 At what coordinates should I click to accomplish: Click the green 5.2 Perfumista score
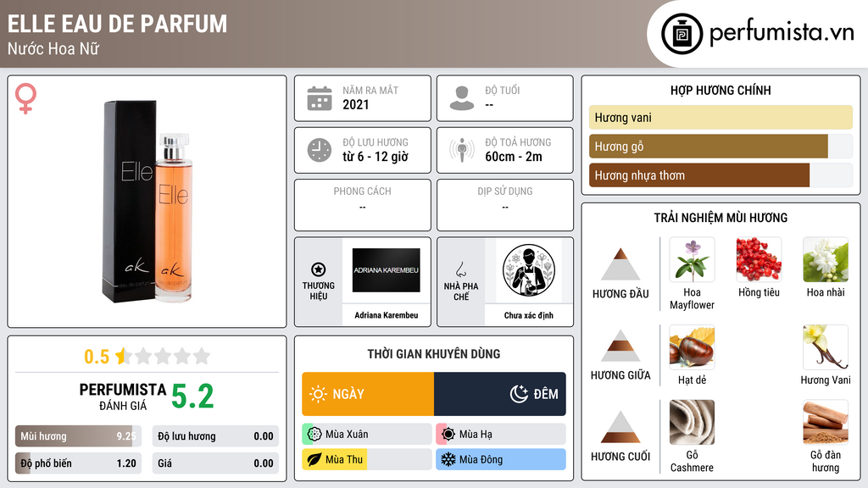192,396
